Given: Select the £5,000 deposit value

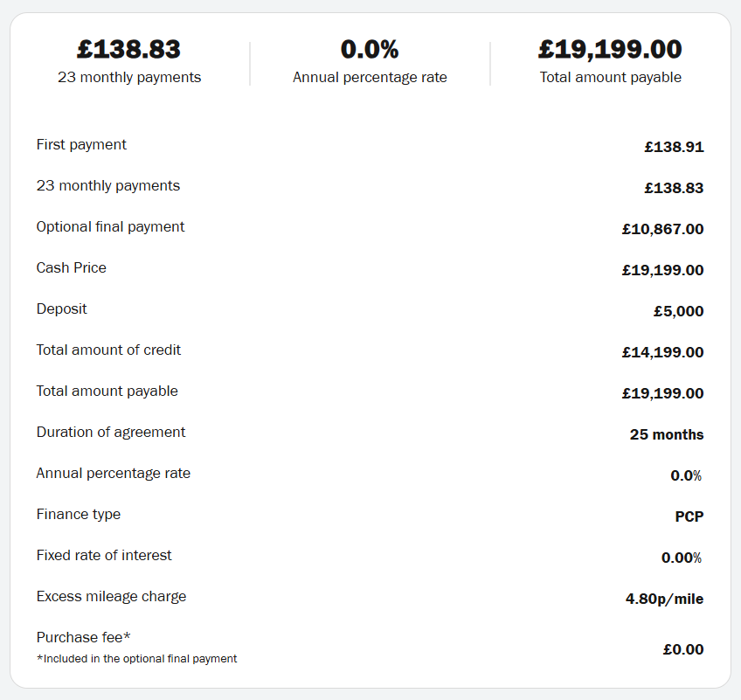Looking at the screenshot, I should click(x=679, y=311).
